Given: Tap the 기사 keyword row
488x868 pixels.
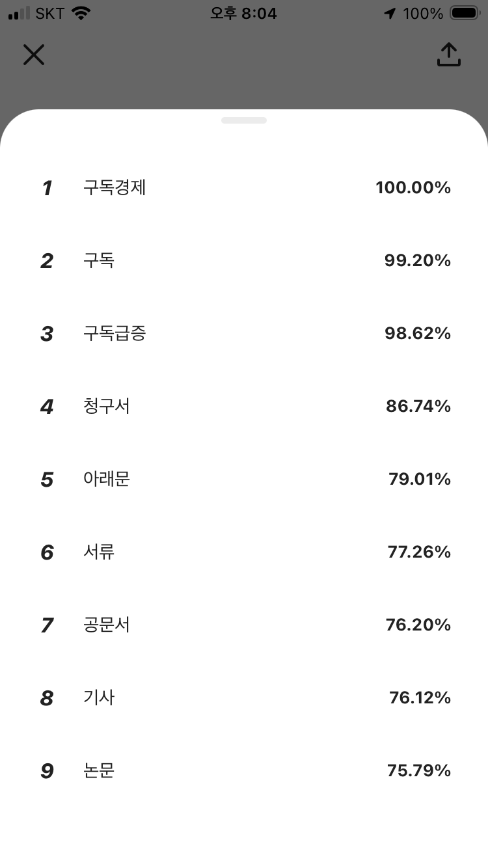Looking at the screenshot, I should coord(244,698).
